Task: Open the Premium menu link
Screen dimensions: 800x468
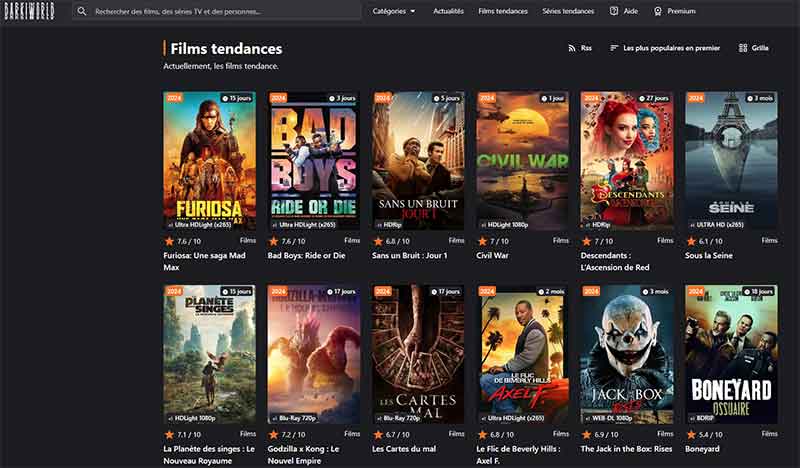Action: [x=681, y=11]
